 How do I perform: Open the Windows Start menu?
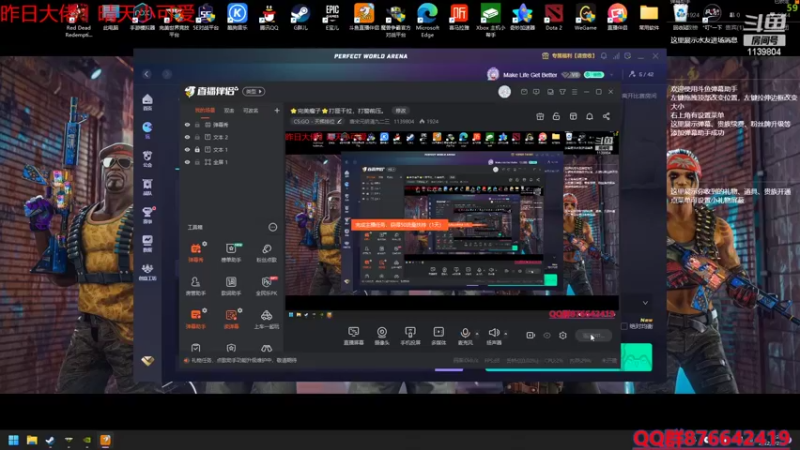coord(14,440)
